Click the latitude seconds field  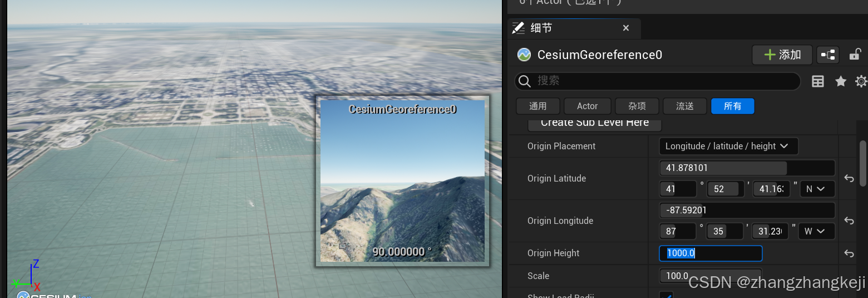pos(772,189)
